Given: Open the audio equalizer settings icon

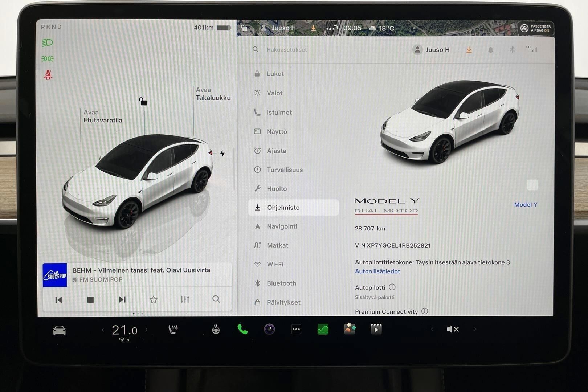Looking at the screenshot, I should (x=185, y=299).
